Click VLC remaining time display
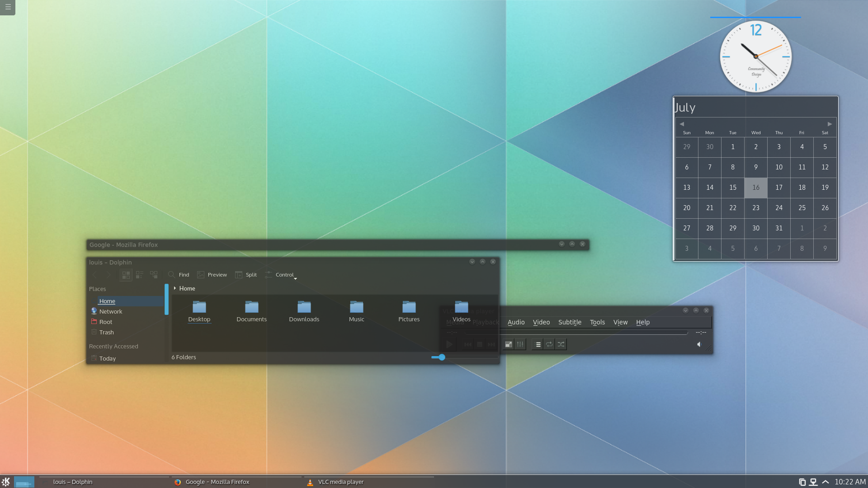Screen dimensions: 868x488 701,333
